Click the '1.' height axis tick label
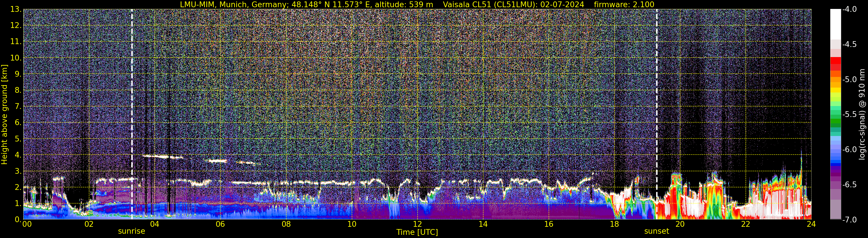Screen dimensions: 868x238 pos(18,203)
